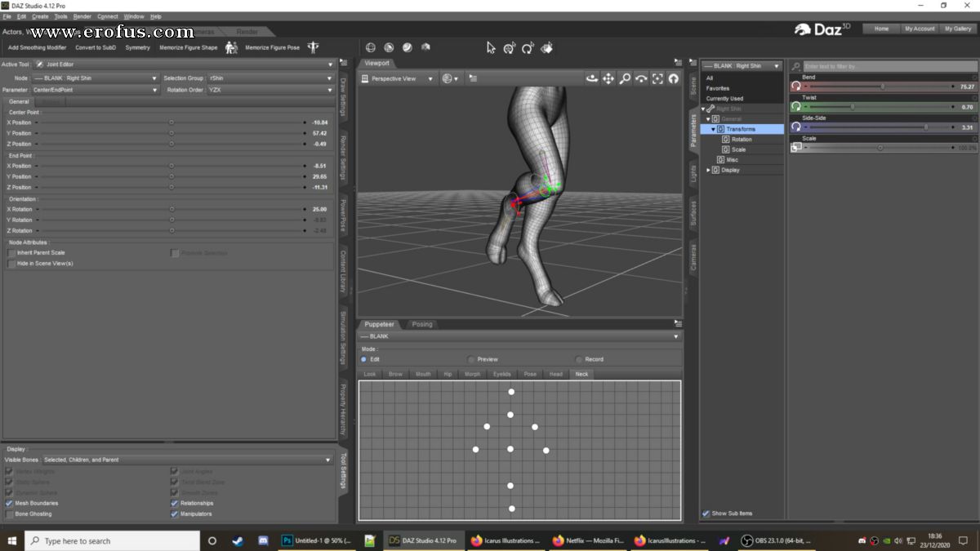This screenshot has width=980, height=551.
Task: Click the viewport zoom magnifier icon
Action: (x=625, y=78)
